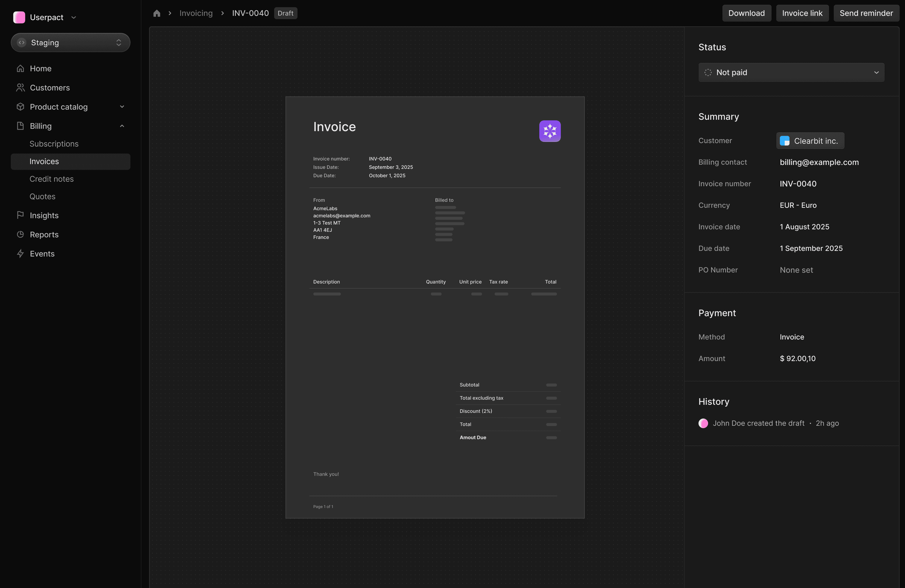The image size is (905, 588).
Task: Click the Userpact pink logo icon
Action: [x=19, y=17]
